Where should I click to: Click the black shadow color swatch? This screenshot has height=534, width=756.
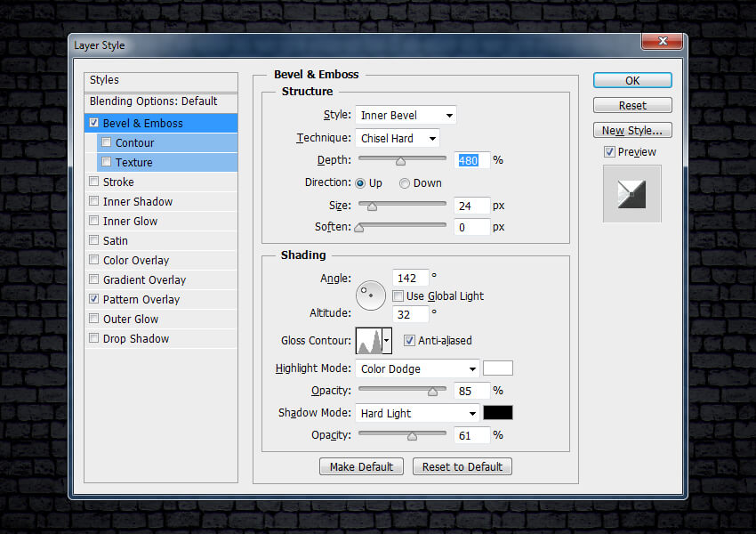(497, 413)
